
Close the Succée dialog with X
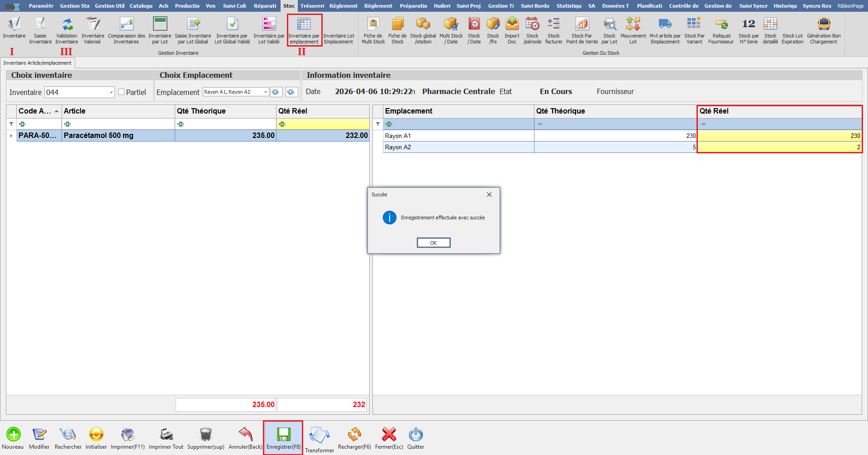click(x=489, y=194)
